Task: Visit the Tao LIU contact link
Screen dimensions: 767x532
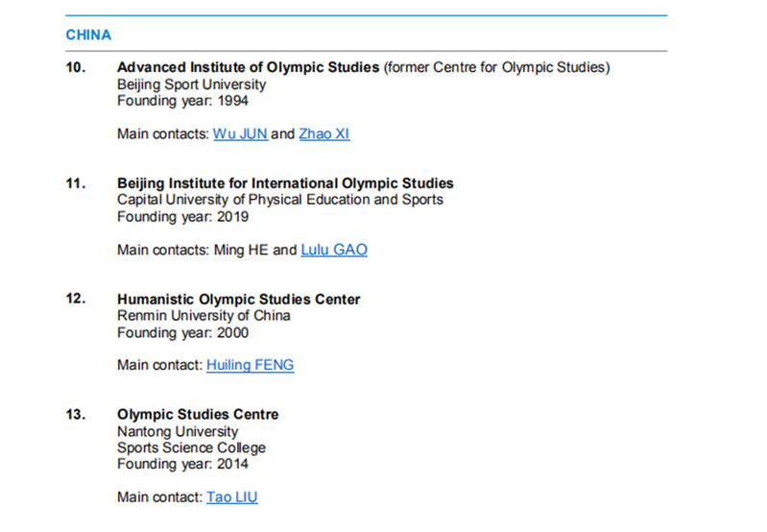Action: click(232, 497)
